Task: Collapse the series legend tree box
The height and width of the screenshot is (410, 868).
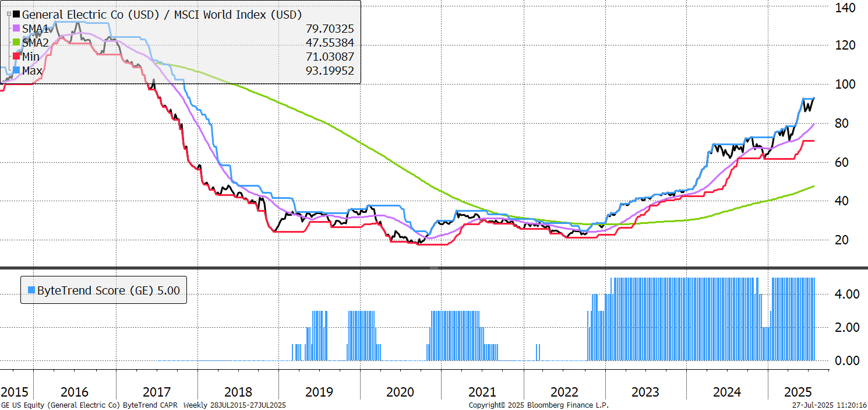Action: click(8, 13)
